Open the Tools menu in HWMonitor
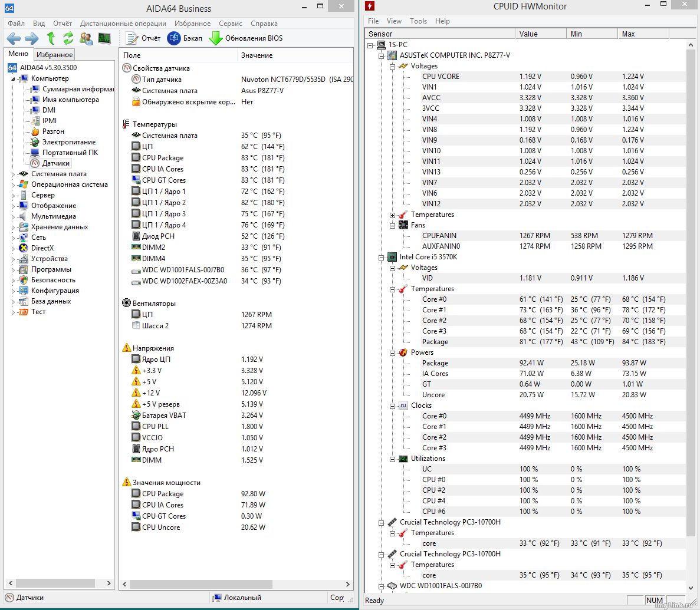The height and width of the screenshot is (610, 700). click(x=418, y=21)
